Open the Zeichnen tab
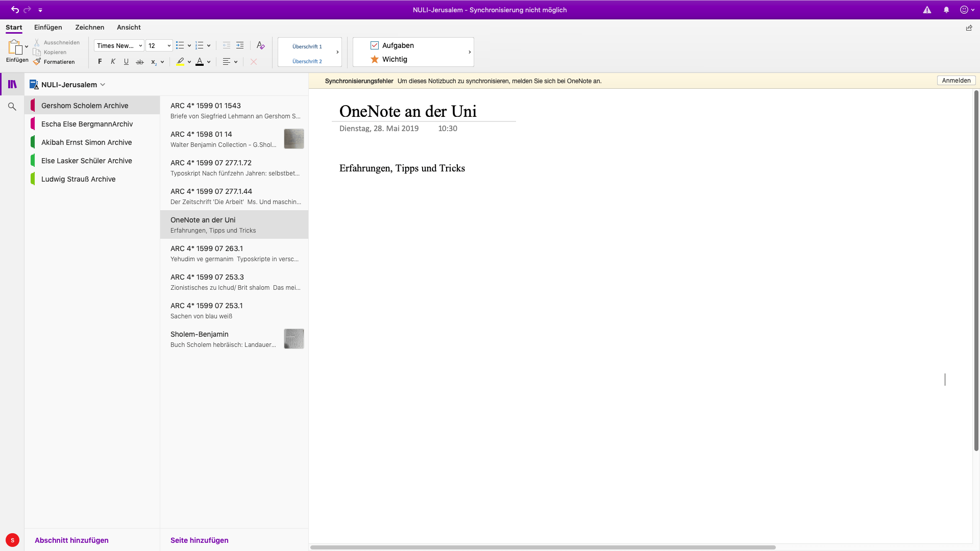 pyautogui.click(x=89, y=28)
